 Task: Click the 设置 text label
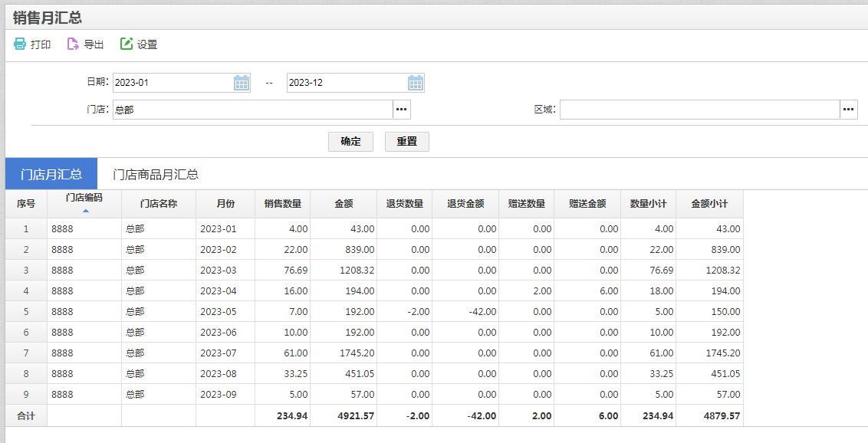(x=147, y=44)
